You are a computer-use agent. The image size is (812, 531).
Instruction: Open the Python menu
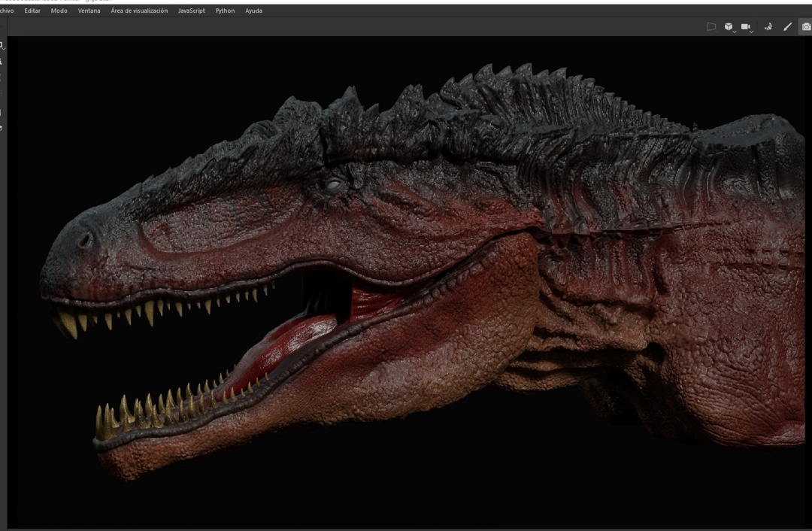[225, 11]
